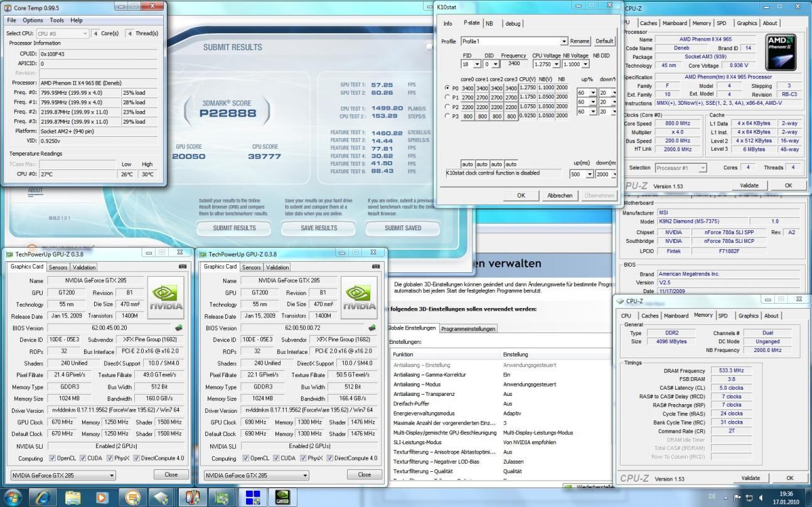Screen dimensions: 812x507
Task: Toggle OpenCL checkbox in left GPU-Z
Action: 53,458
